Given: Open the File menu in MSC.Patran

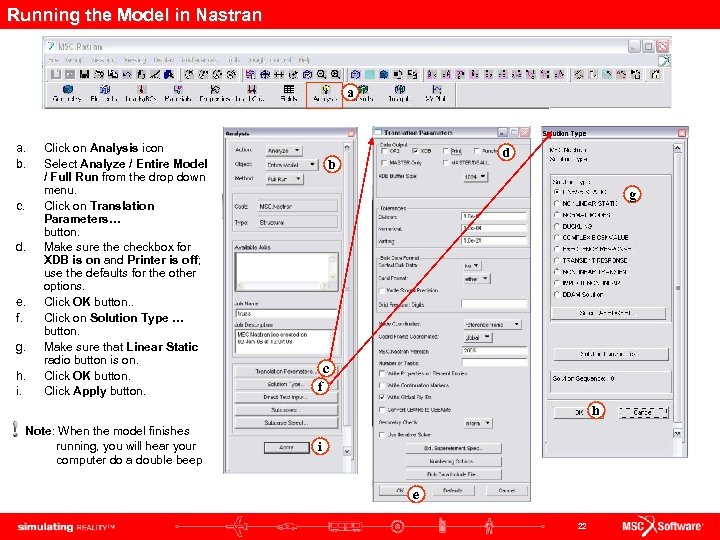Looking at the screenshot, I should pyautogui.click(x=54, y=60).
